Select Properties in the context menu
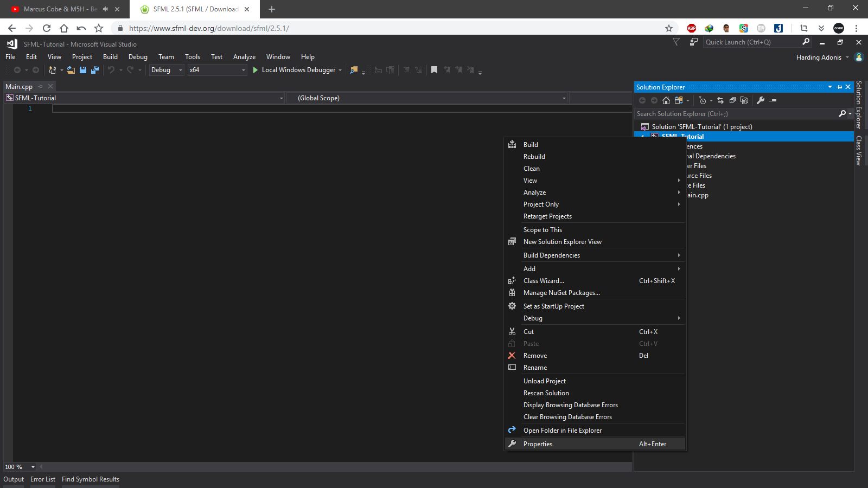Viewport: 868px width, 488px height. point(596,444)
